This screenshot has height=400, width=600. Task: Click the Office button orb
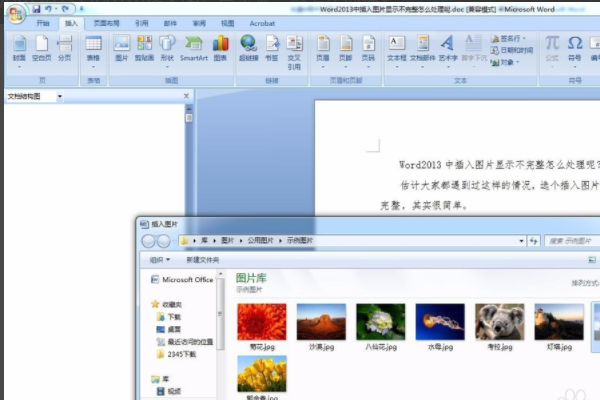tap(16, 14)
